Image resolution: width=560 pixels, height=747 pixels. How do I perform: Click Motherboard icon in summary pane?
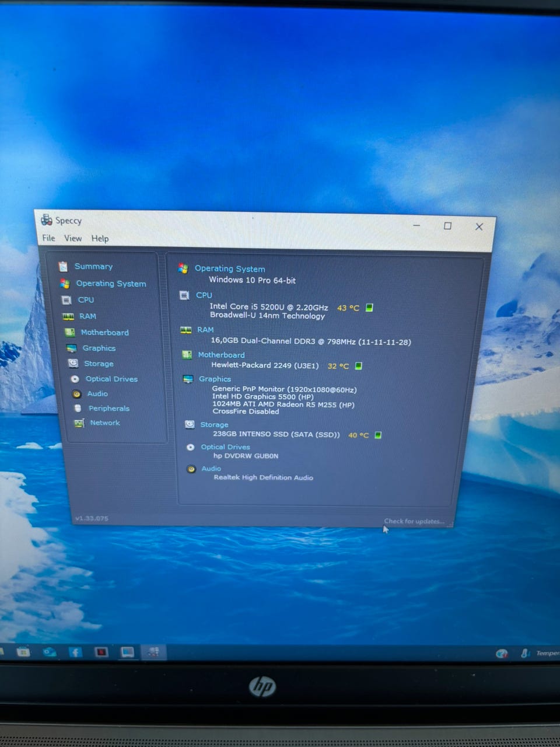(187, 354)
